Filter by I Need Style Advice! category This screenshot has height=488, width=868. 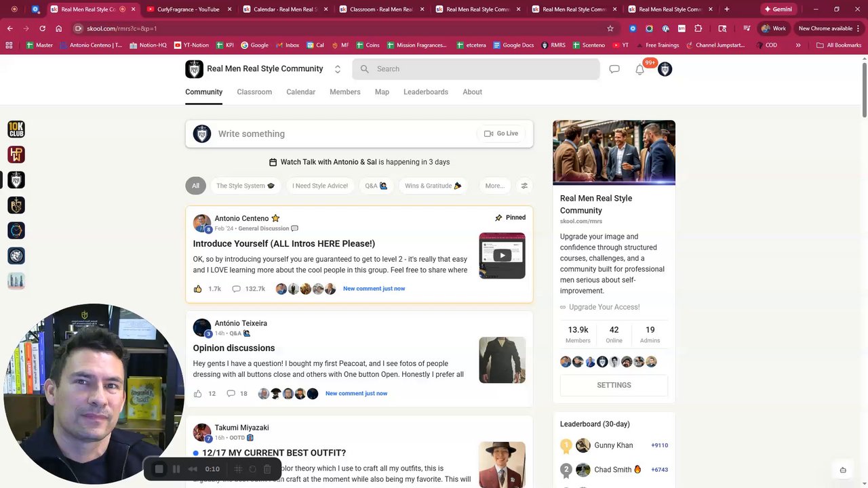pos(320,186)
